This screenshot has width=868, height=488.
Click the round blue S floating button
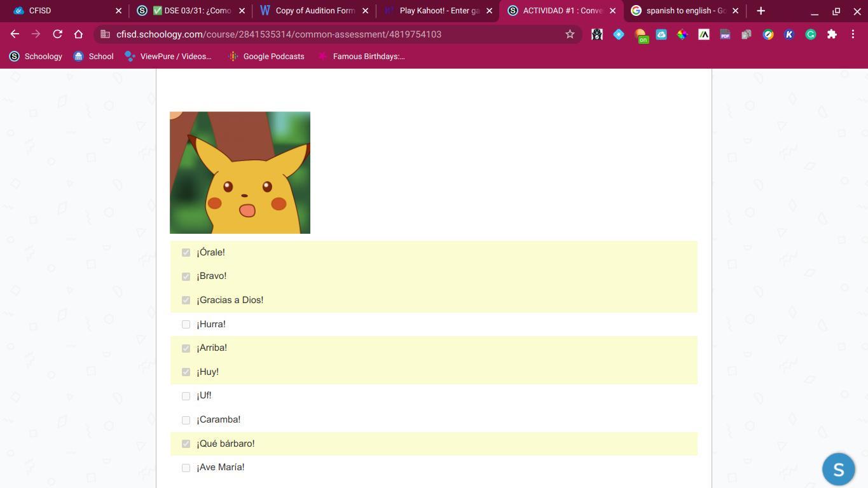tap(838, 469)
